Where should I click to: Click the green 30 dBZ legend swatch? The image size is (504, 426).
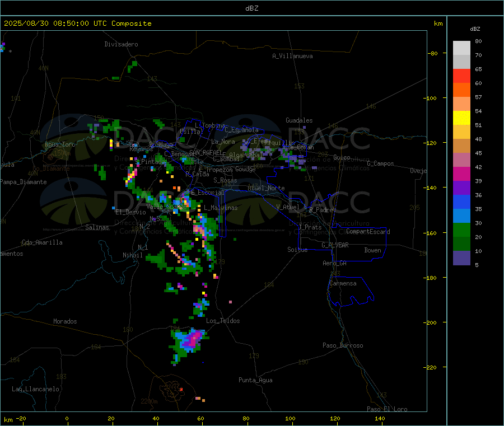[461, 230]
